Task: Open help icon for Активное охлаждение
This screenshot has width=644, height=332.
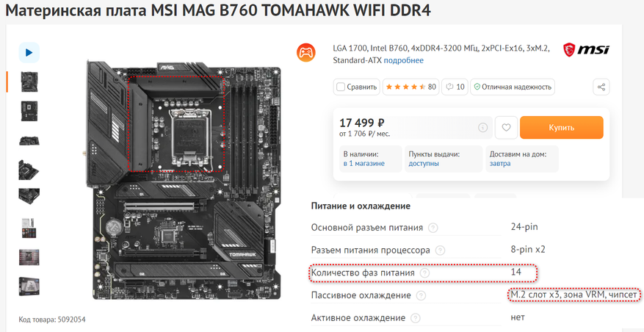Action: [415, 318]
